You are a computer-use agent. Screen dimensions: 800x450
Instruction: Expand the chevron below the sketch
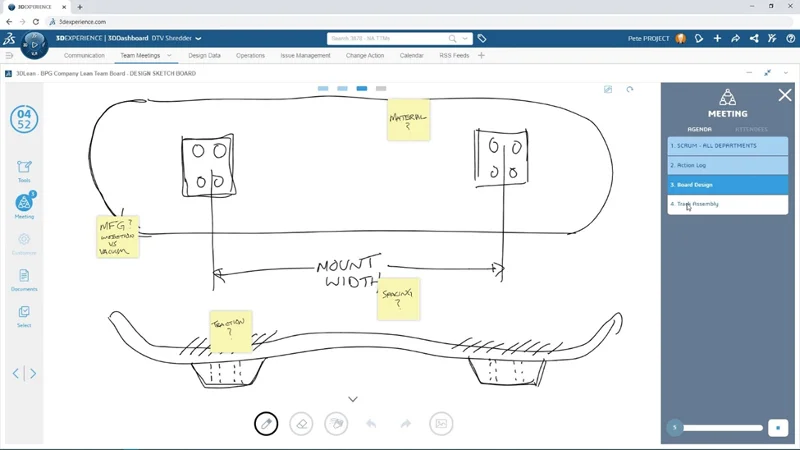click(353, 399)
